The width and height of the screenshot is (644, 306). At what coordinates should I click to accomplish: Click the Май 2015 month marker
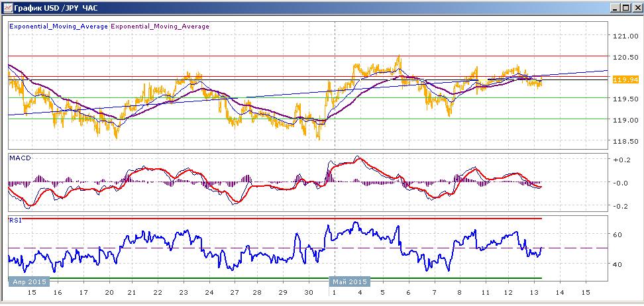coord(349,281)
